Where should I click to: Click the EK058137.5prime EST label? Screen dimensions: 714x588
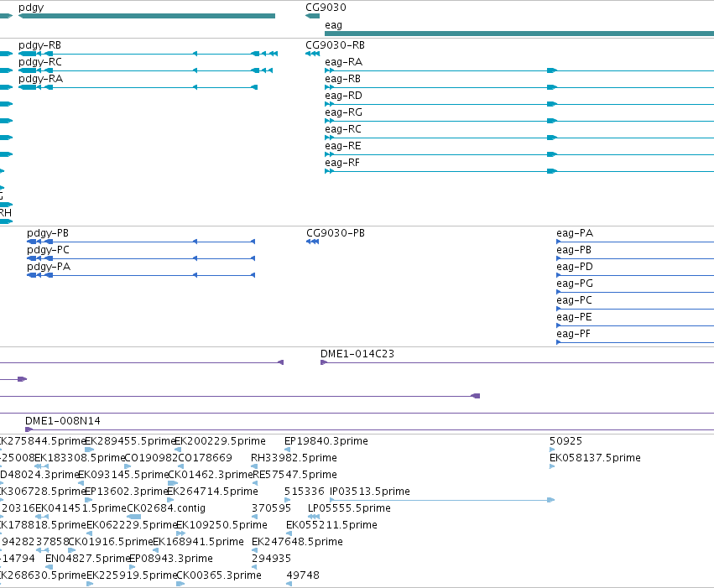[x=595, y=458]
